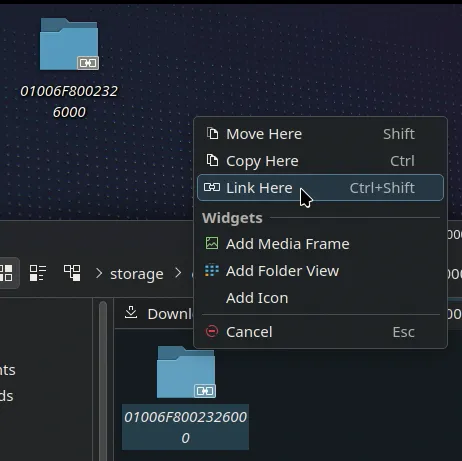Choose Move Here from the drop menu
462x461 pixels.
pos(320,134)
